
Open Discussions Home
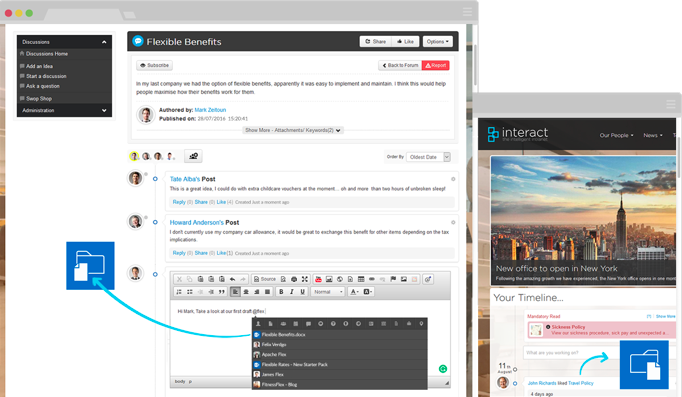point(47,54)
